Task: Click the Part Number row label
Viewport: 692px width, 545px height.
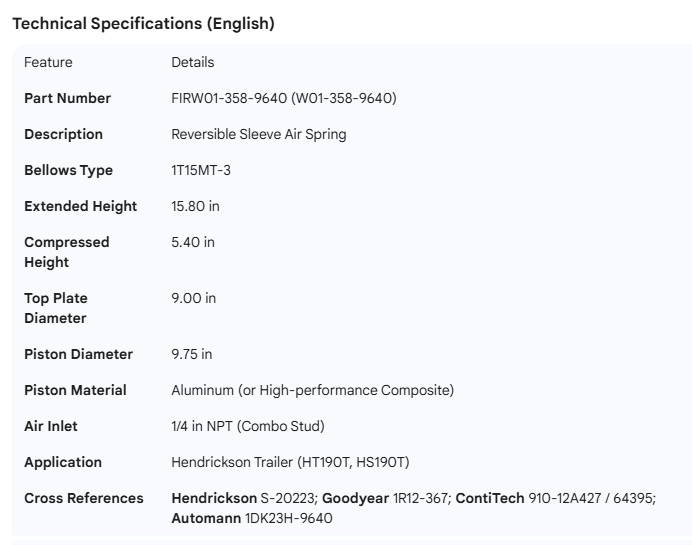Action: [x=67, y=98]
